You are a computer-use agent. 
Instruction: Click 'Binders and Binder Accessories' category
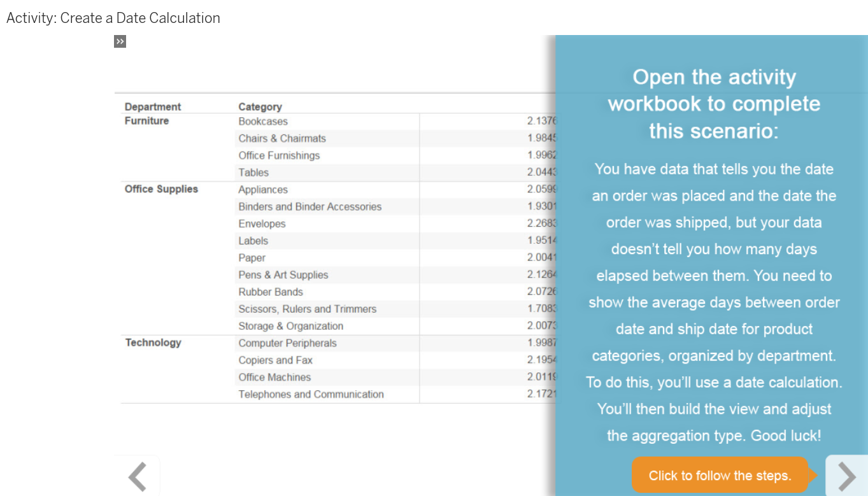[x=310, y=206]
